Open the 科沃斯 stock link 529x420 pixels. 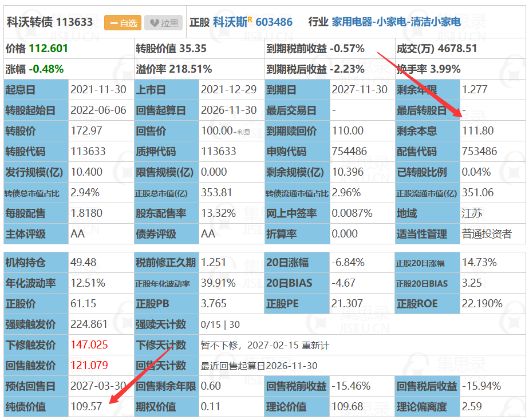(230, 22)
